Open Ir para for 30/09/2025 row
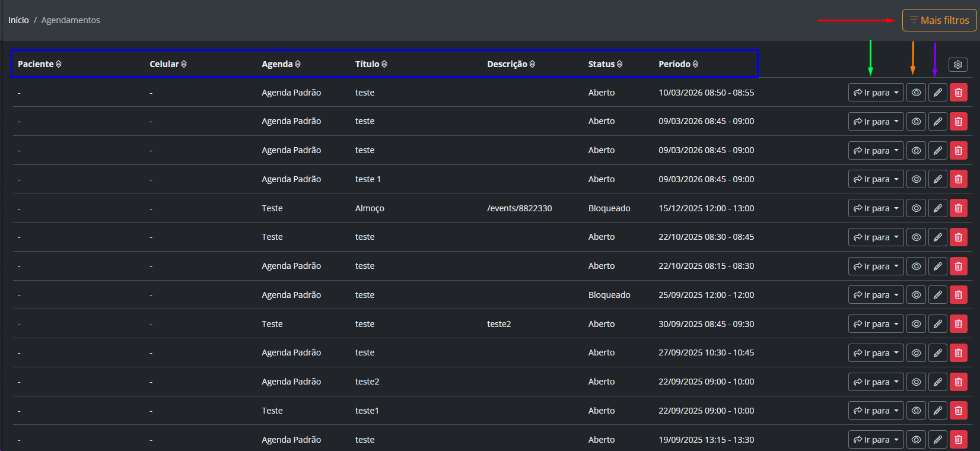 pyautogui.click(x=876, y=324)
